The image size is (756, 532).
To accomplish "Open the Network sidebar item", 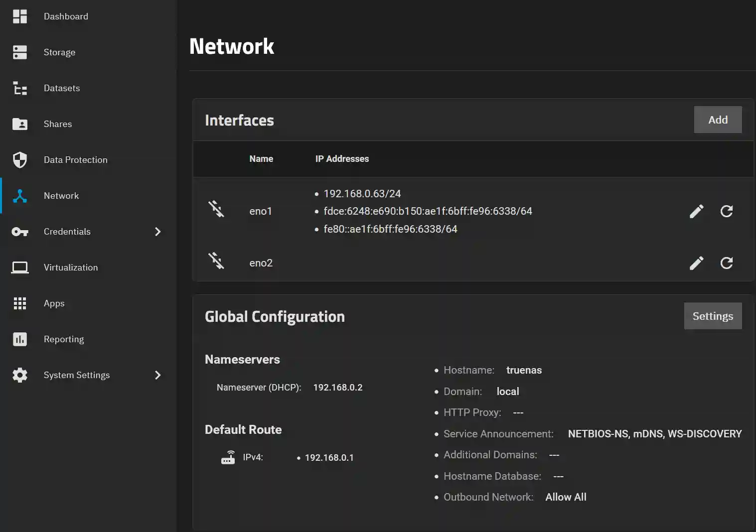I will (61, 195).
